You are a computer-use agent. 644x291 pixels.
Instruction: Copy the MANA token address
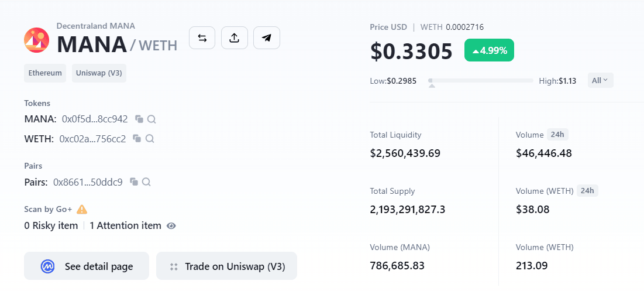[139, 119]
